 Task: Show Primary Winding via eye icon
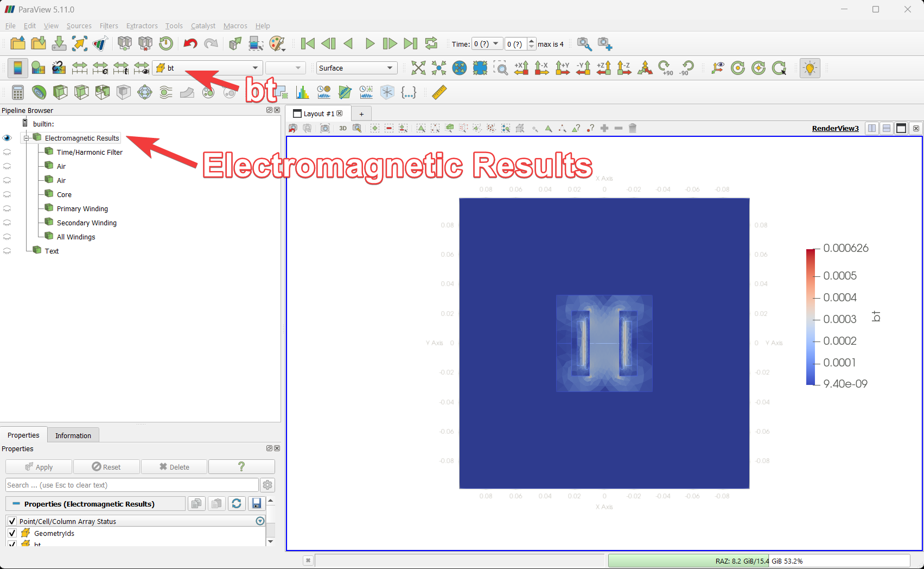click(7, 208)
